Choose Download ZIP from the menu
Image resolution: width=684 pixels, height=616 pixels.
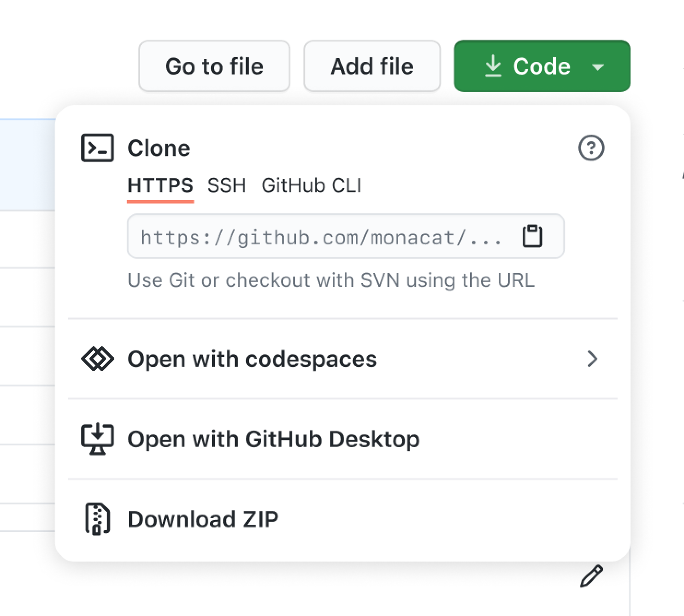point(203,518)
